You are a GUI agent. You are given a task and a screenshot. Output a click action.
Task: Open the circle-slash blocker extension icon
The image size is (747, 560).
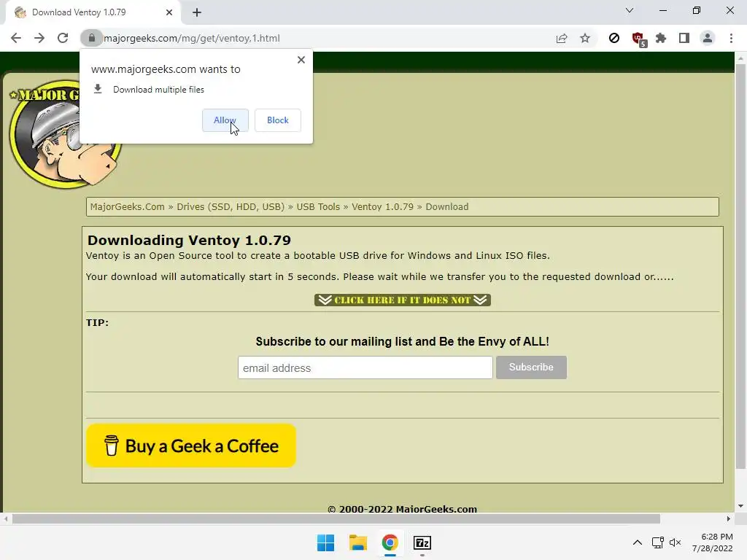tap(614, 38)
